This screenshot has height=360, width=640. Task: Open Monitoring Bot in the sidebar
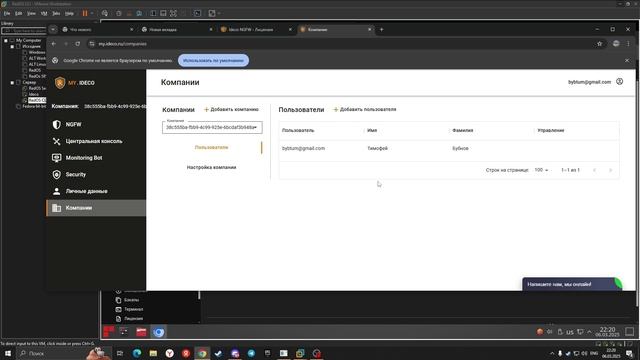(x=96, y=158)
